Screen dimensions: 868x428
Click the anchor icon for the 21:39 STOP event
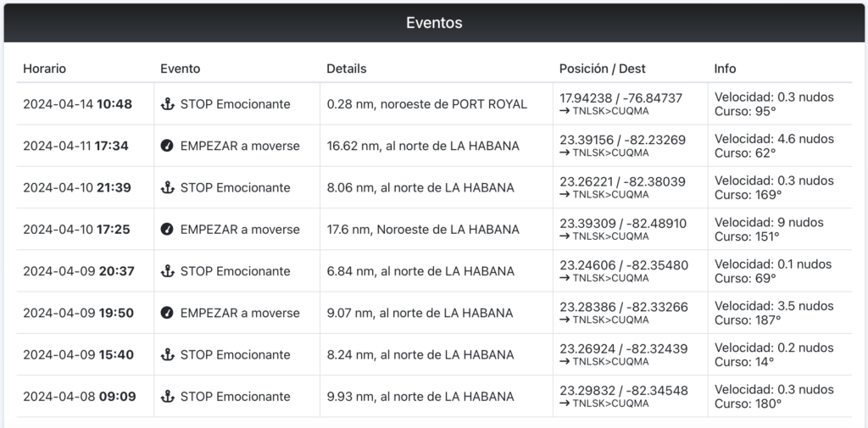167,187
